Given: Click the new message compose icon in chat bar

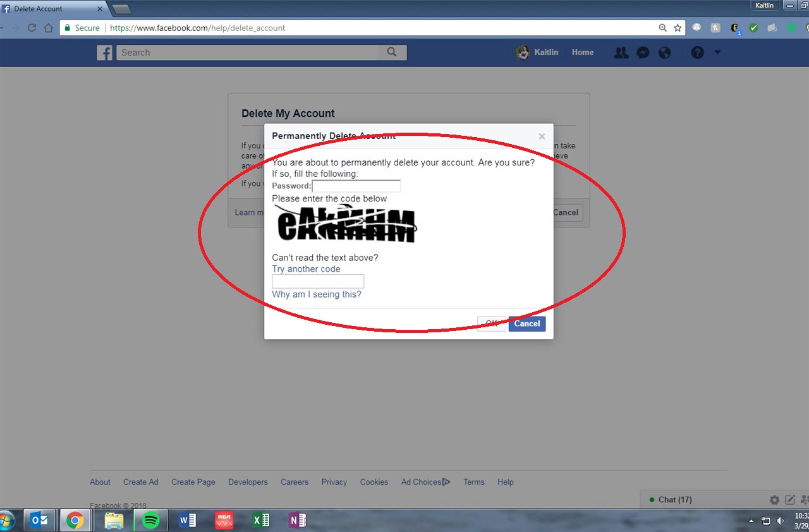Looking at the screenshot, I should tap(790, 500).
